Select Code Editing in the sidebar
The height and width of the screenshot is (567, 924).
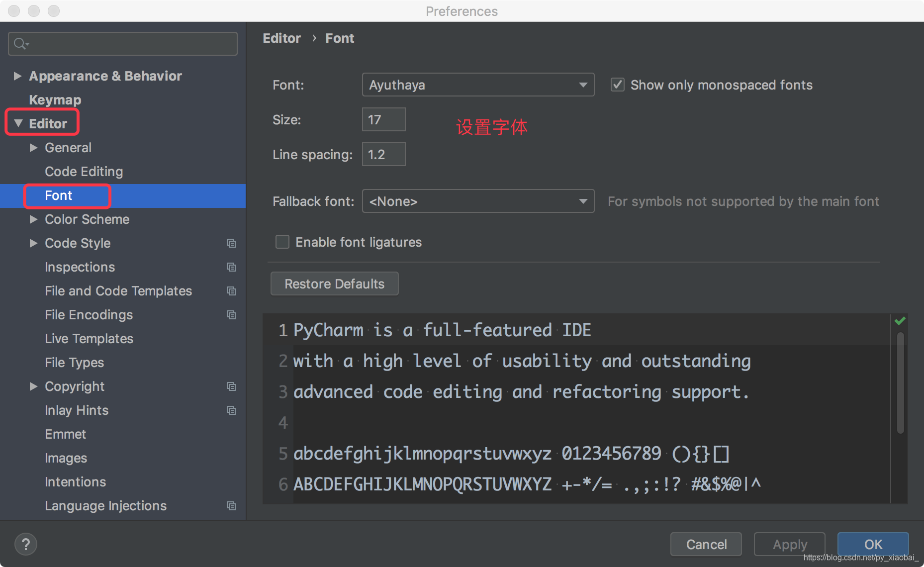tap(84, 172)
